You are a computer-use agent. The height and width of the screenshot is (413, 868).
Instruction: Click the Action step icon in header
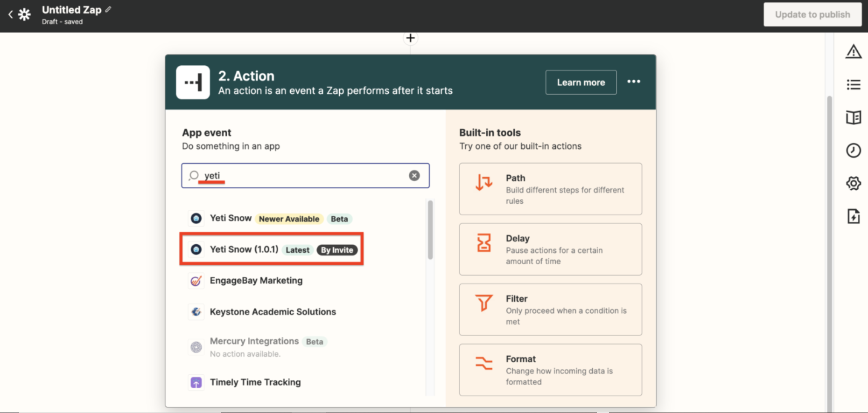click(193, 83)
